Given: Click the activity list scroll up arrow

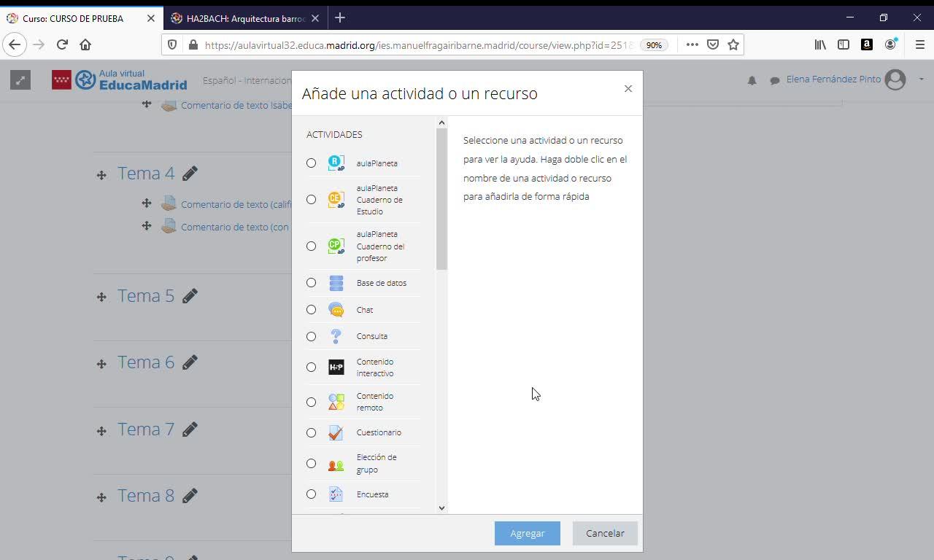Looking at the screenshot, I should pos(441,122).
